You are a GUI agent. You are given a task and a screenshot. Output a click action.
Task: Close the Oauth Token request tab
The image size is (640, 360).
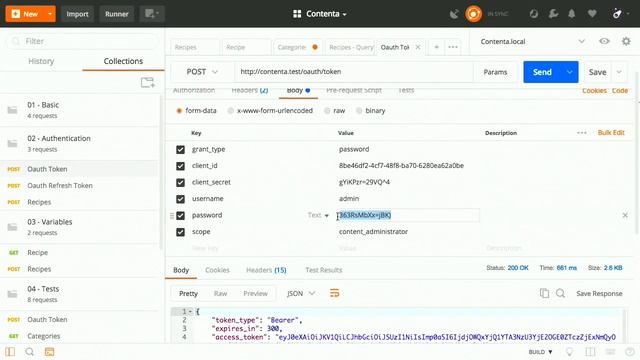click(418, 47)
